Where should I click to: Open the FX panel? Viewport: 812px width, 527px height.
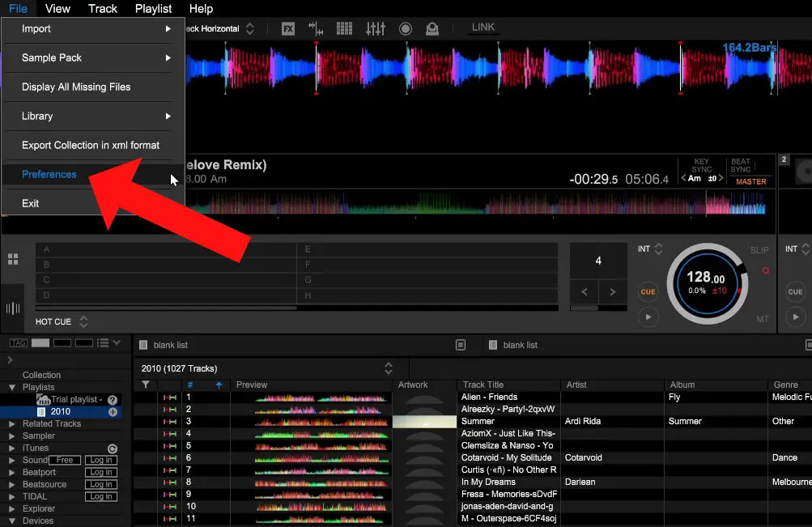[288, 28]
